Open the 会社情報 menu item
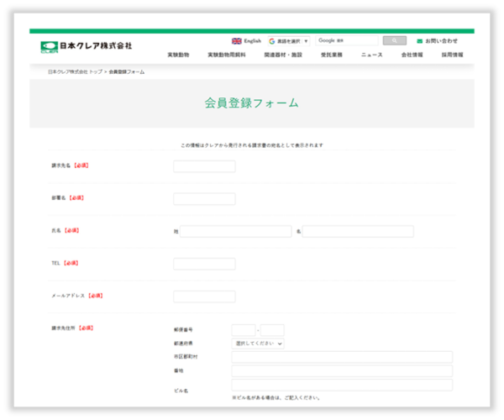 [x=412, y=55]
